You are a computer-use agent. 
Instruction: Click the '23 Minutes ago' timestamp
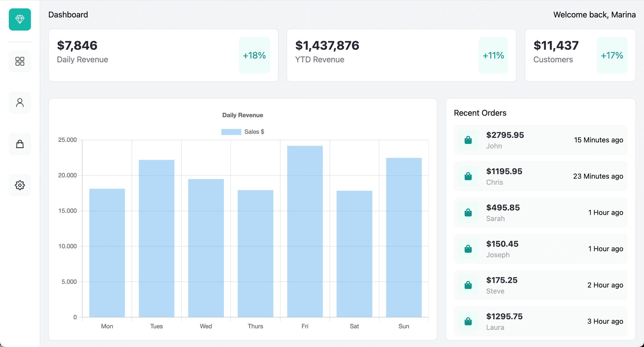click(x=598, y=176)
